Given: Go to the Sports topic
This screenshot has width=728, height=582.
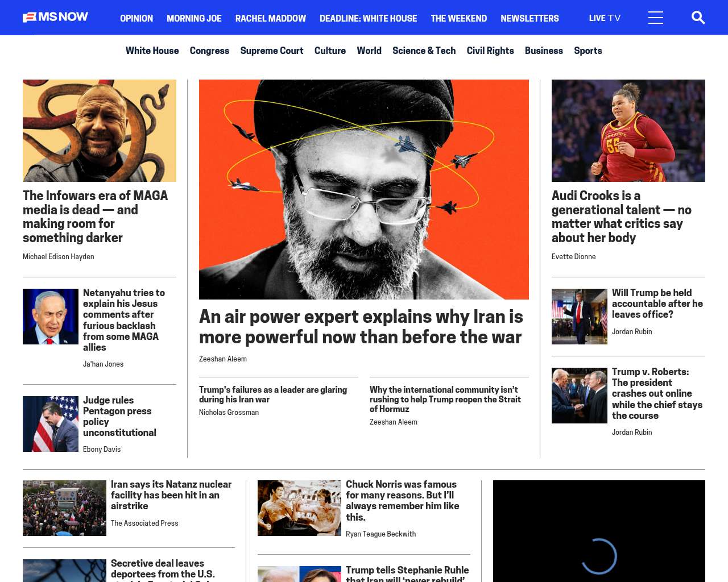Looking at the screenshot, I should [x=588, y=51].
